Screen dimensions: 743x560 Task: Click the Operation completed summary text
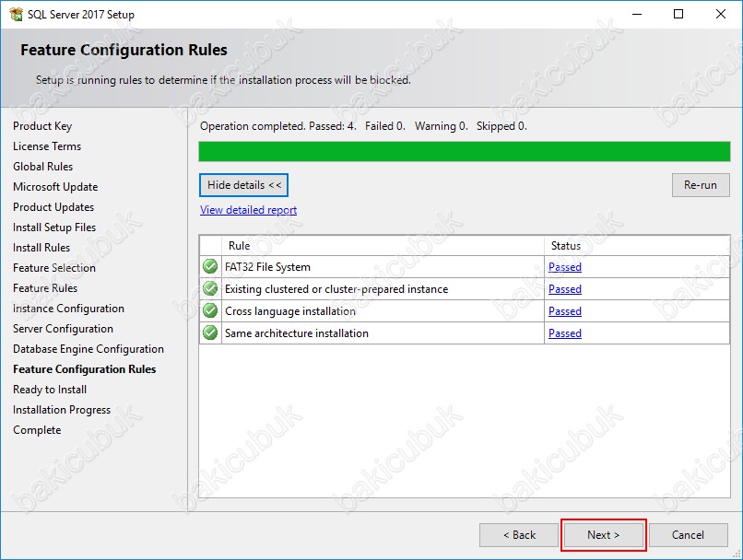point(363,126)
